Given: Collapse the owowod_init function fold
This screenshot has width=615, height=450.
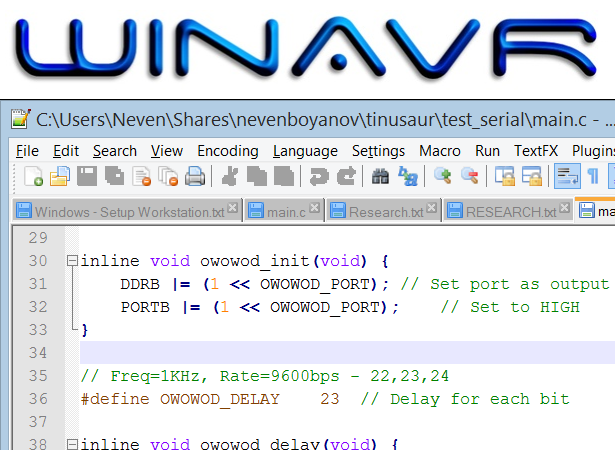Looking at the screenshot, I should tap(72, 261).
